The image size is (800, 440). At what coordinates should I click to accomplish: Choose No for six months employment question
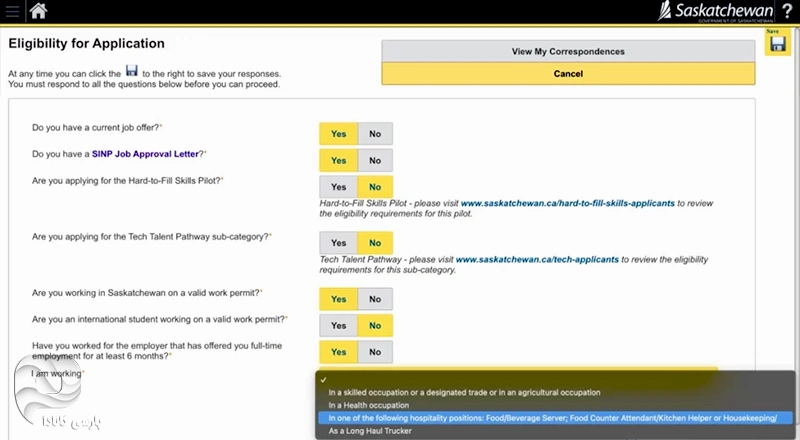[x=375, y=352]
